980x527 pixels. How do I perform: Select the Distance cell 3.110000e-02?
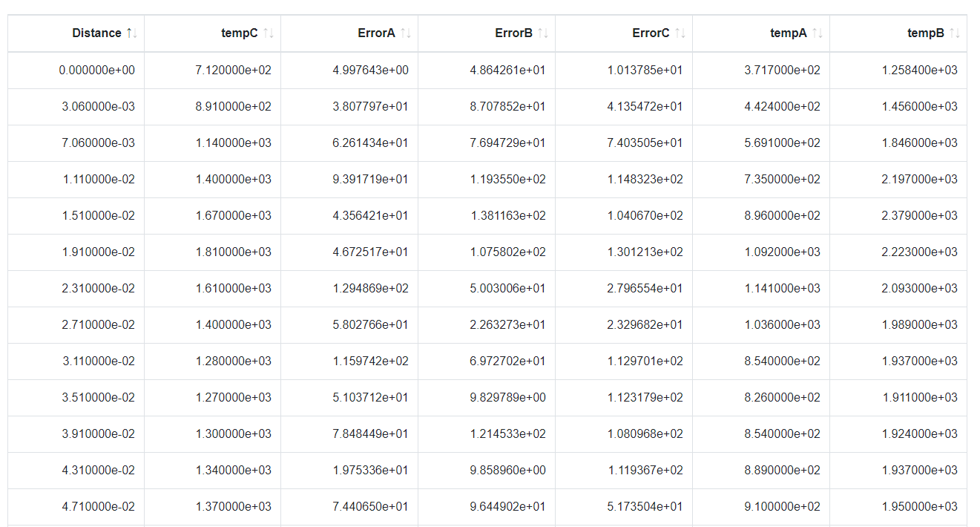pyautogui.click(x=76, y=361)
